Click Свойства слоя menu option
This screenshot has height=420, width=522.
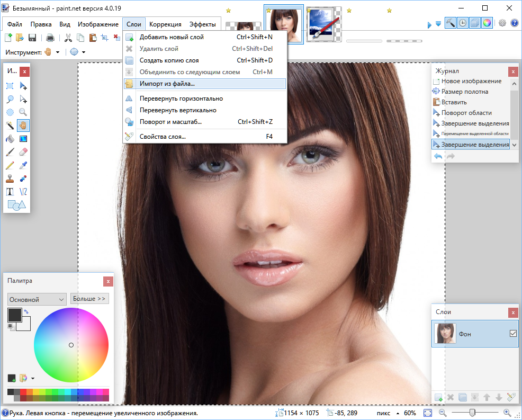pyautogui.click(x=163, y=137)
